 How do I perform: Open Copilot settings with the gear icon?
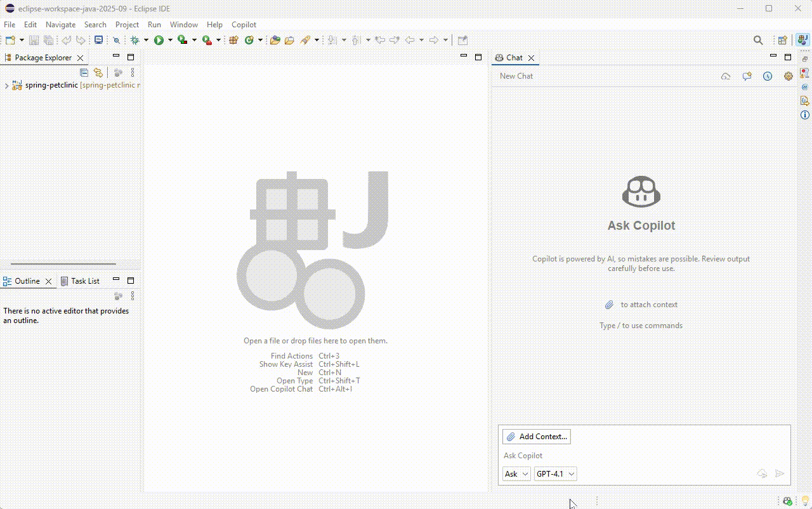(788, 76)
